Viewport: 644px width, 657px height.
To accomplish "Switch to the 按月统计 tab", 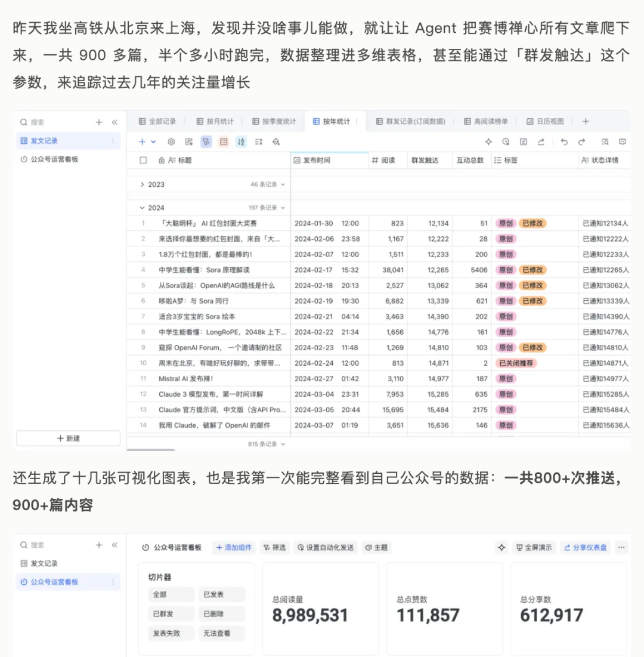I will pos(215,122).
